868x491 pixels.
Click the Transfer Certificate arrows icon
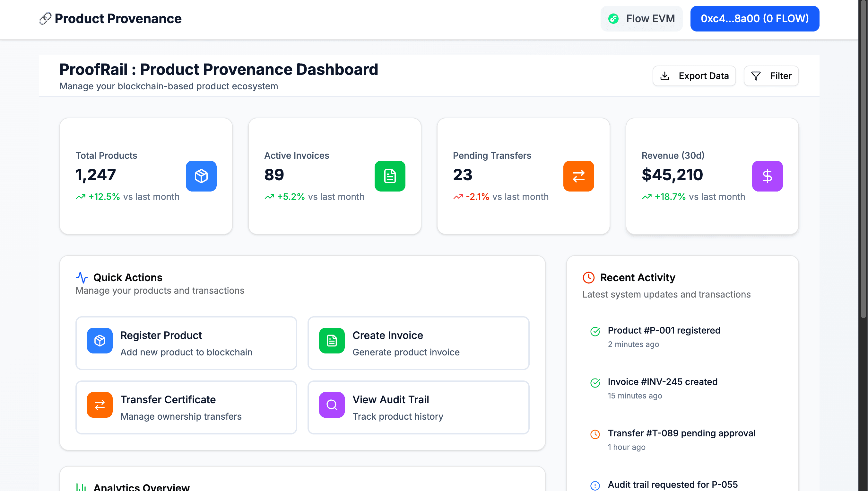pos(100,405)
